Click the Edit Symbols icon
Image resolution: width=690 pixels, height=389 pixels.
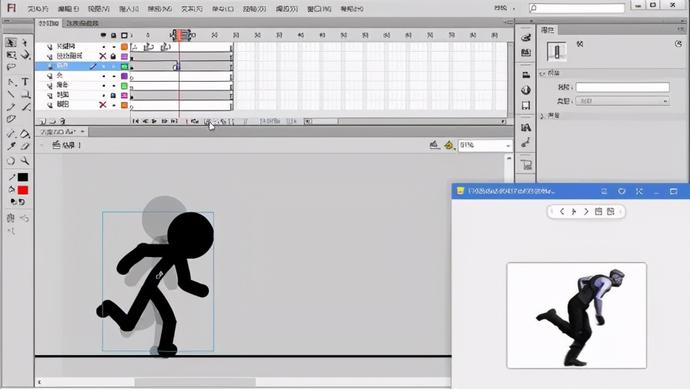coord(448,145)
